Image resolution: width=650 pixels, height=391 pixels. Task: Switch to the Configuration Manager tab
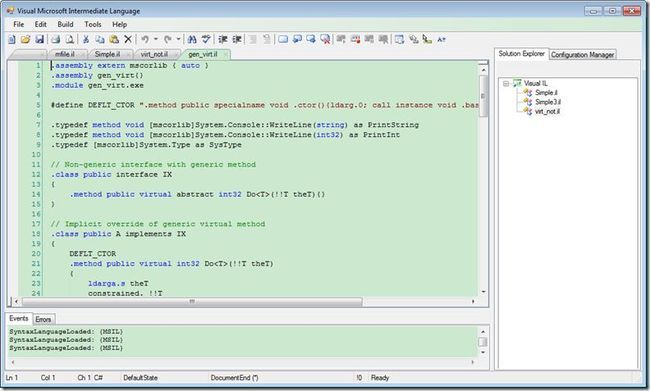[582, 55]
